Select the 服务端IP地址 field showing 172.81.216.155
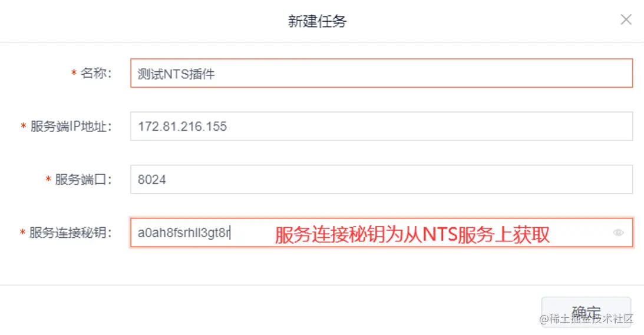This screenshot has width=644, height=335. [382, 126]
